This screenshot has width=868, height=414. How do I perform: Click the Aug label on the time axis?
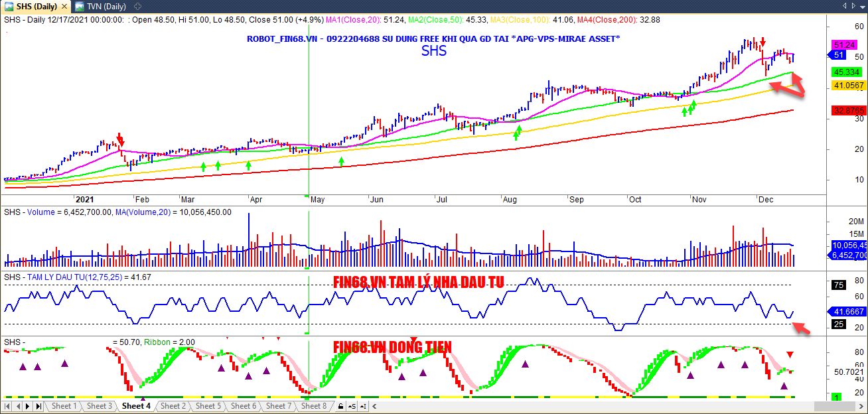[x=510, y=199]
